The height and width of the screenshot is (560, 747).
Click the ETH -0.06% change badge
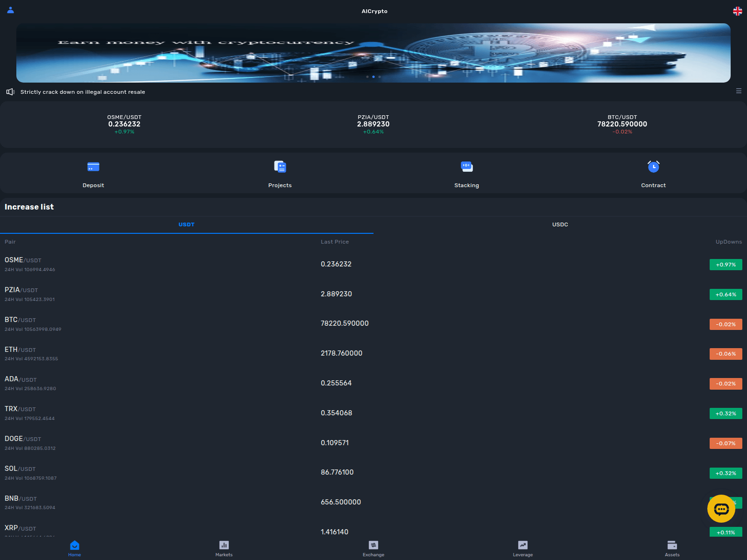tap(726, 354)
